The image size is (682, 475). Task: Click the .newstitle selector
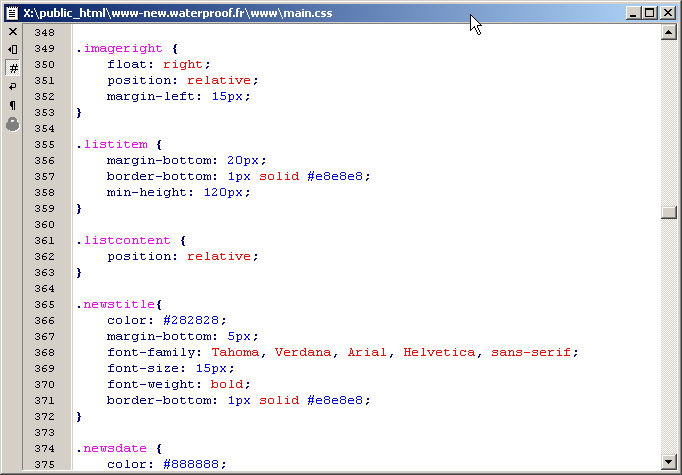coord(116,304)
